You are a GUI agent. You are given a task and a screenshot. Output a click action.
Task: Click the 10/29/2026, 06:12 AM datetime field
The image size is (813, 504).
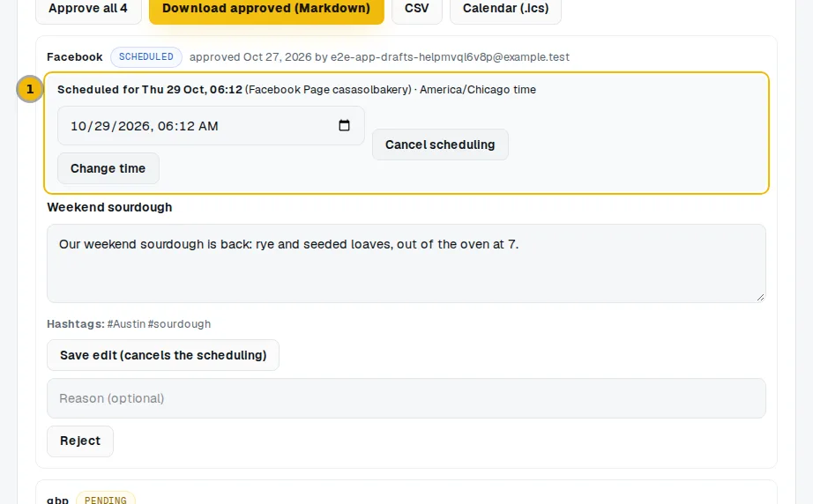[x=211, y=126]
